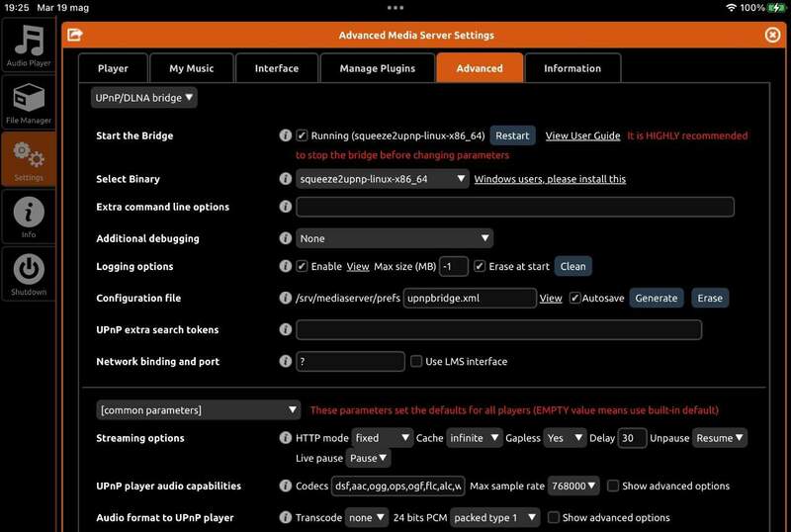Image resolution: width=791 pixels, height=532 pixels.
Task: Open the 24 bits PCM packed type dropdown
Action: 495,517
